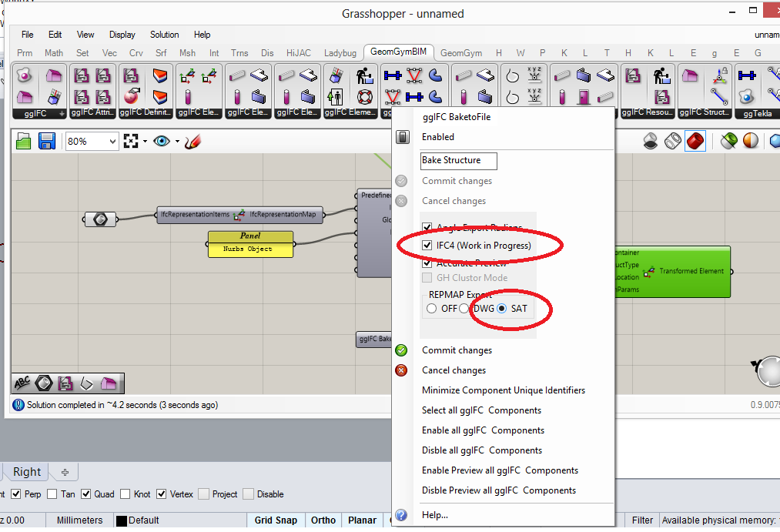
Task: Click the lifebuoy icon in ggIFC Elements panel
Action: (364, 96)
